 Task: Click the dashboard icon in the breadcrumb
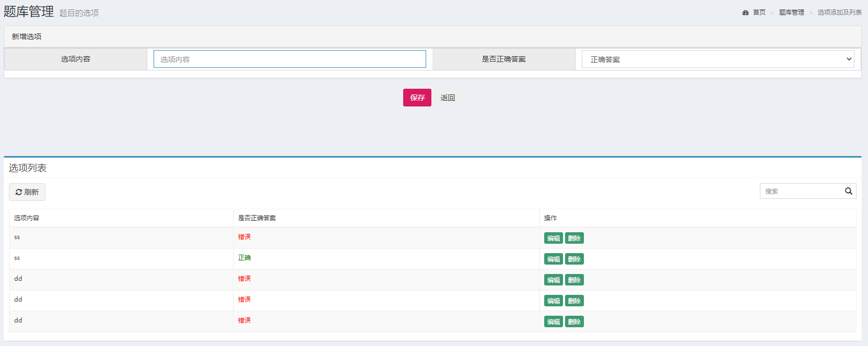point(745,13)
